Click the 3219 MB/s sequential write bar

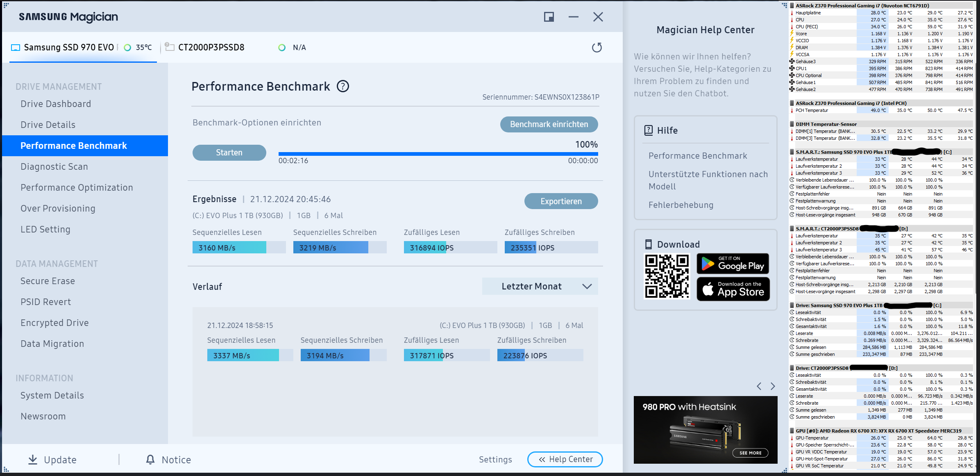click(340, 248)
